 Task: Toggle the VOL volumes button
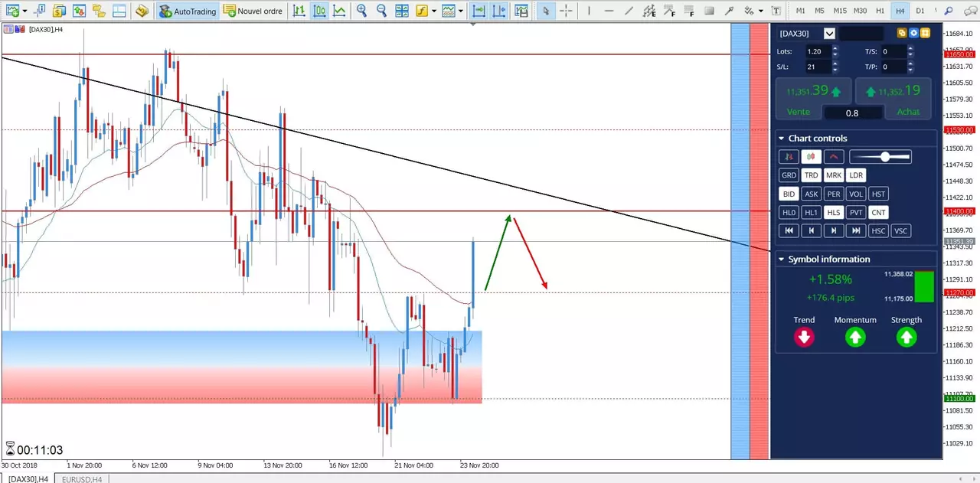(x=856, y=194)
